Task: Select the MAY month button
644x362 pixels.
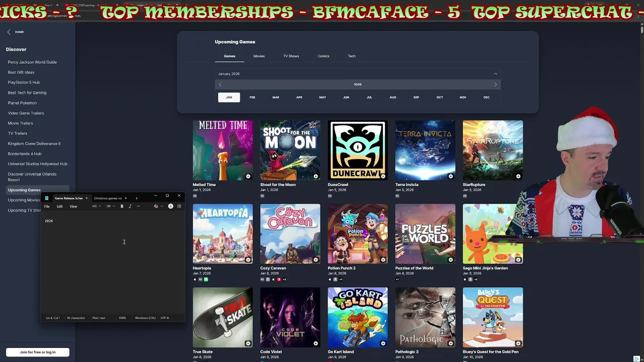Action: 323,97
